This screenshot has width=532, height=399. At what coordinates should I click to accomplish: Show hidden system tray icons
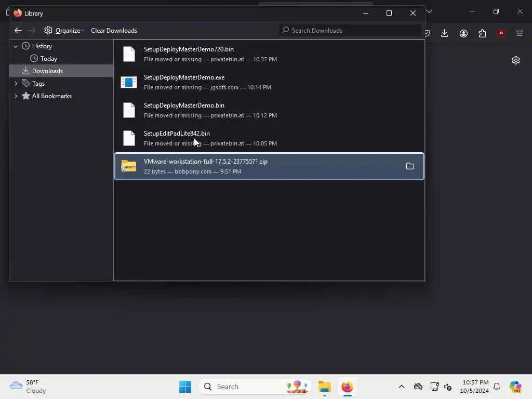(x=402, y=387)
